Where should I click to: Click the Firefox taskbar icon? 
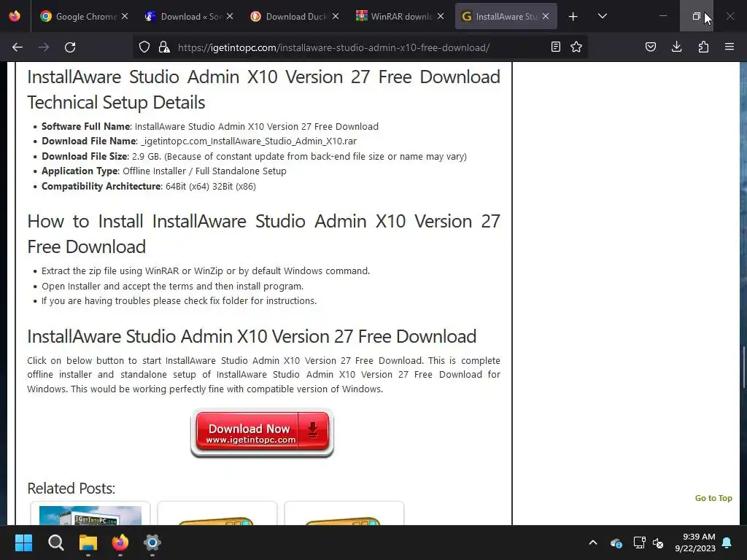click(x=120, y=542)
